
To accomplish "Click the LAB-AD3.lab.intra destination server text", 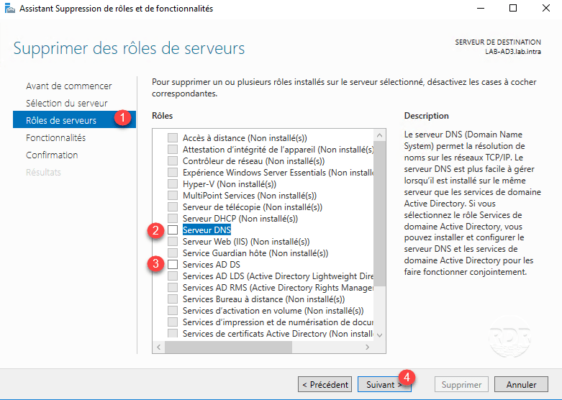I will point(513,52).
